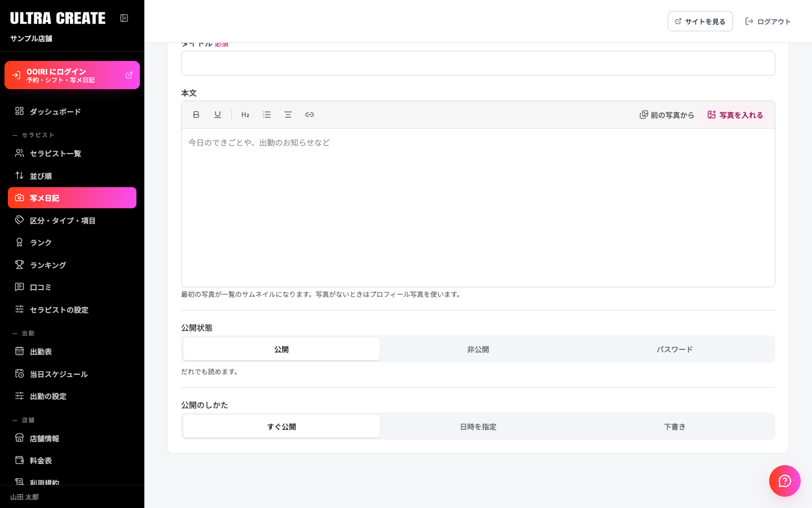812x508 pixels.
Task: Choose 下書き publish method
Action: coord(674,426)
